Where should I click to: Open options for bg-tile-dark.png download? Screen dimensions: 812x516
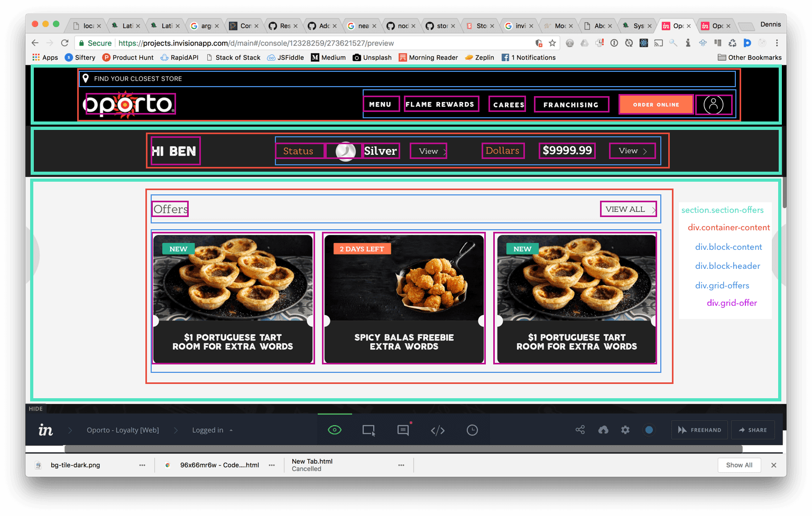(x=142, y=465)
